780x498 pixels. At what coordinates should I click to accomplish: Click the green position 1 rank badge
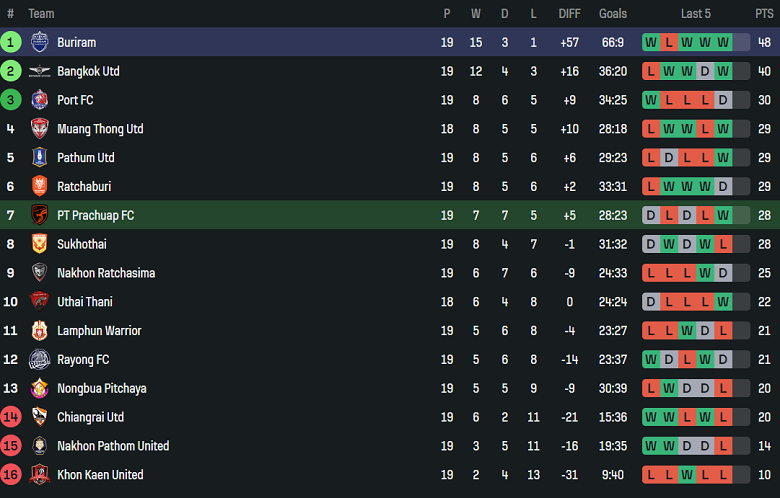point(11,42)
